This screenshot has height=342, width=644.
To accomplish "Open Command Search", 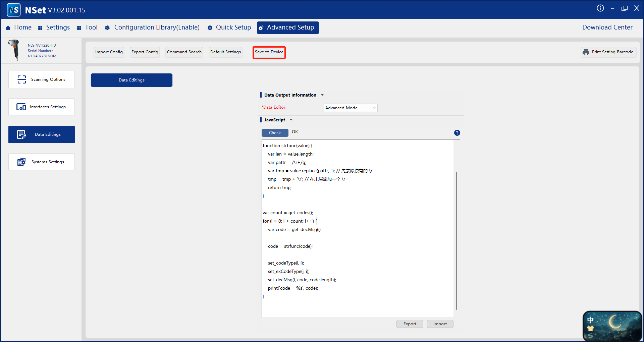I will click(184, 52).
